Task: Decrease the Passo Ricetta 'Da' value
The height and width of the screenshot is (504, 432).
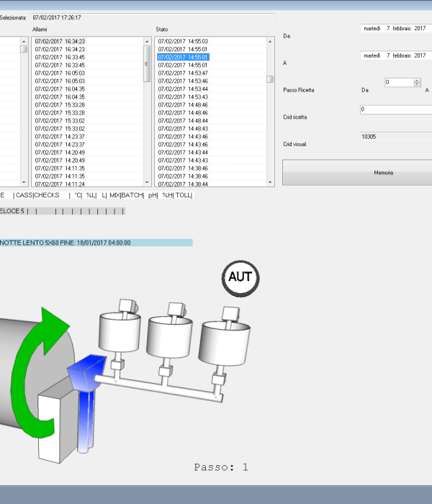Action: click(x=417, y=85)
